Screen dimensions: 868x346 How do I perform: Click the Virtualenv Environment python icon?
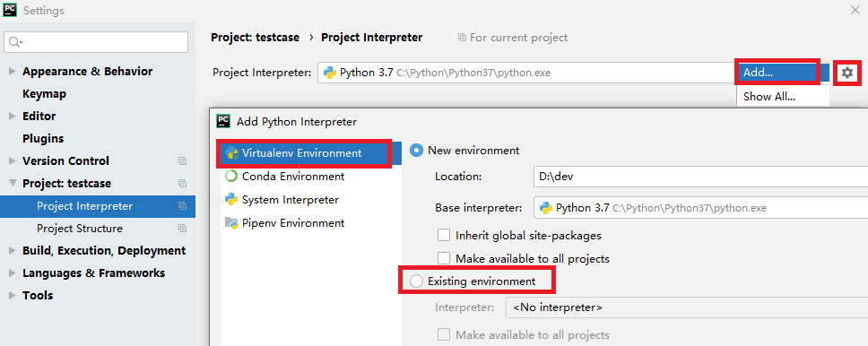click(231, 153)
